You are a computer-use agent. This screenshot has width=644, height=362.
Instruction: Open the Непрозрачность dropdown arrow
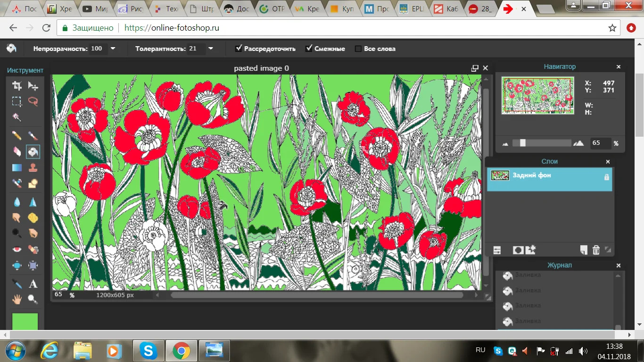pos(113,48)
